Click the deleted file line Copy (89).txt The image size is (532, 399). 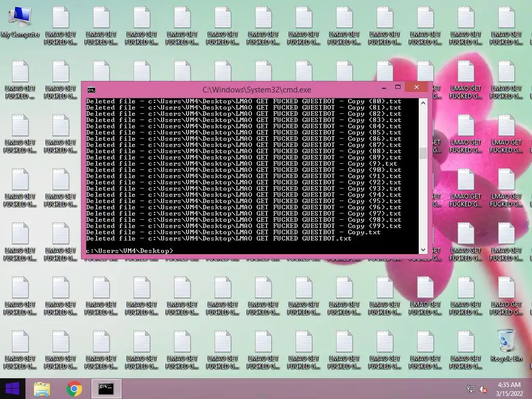(x=244, y=157)
